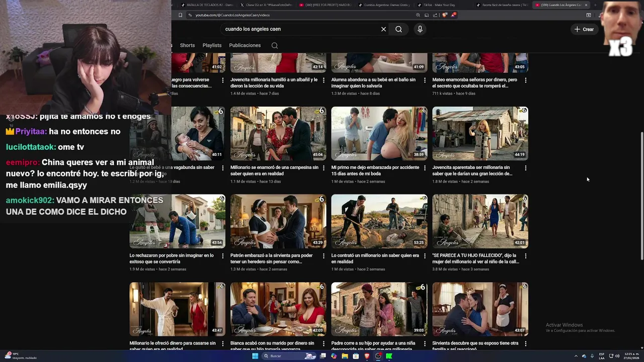
Task: Open more options for Lo contrató un millonario video
Action: [425, 256]
